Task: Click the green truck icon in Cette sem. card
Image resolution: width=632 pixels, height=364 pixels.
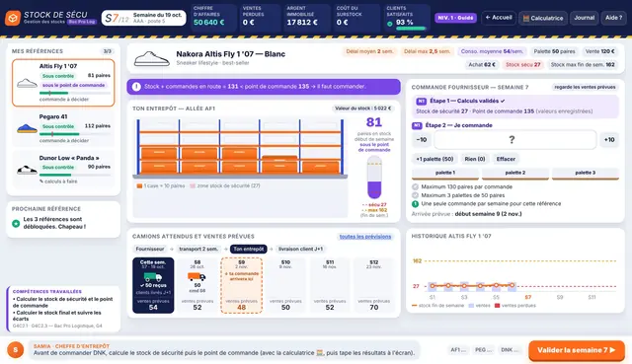Action: click(153, 277)
